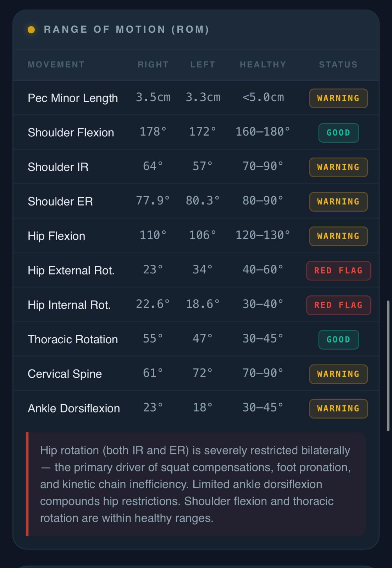Select the STATUS column header
This screenshot has height=568, width=392.
[x=338, y=65]
